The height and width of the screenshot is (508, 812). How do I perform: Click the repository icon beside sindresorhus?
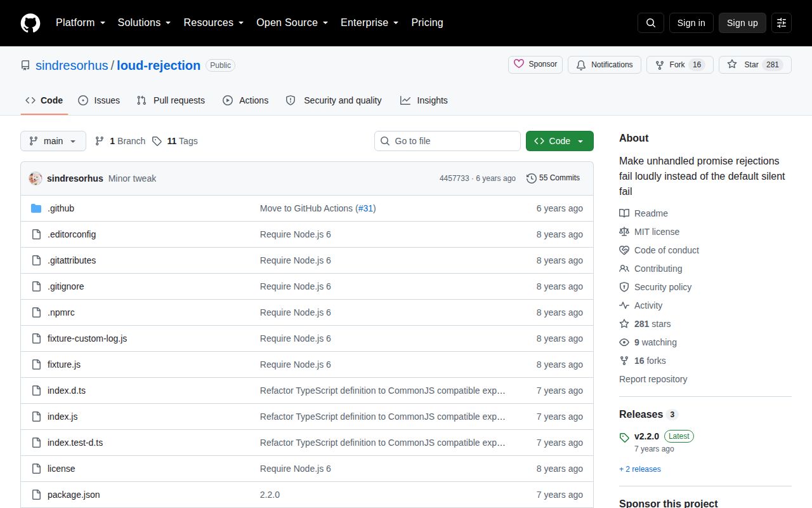[x=25, y=65]
